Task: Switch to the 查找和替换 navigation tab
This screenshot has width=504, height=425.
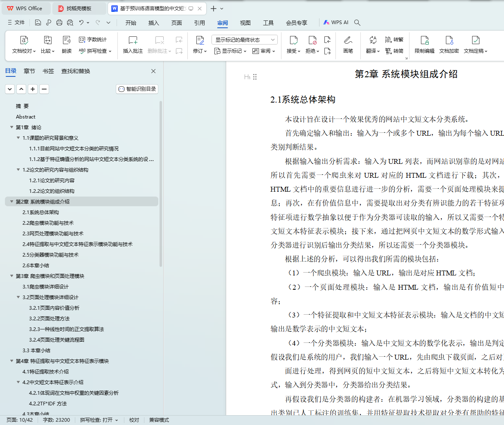Action: [76, 71]
